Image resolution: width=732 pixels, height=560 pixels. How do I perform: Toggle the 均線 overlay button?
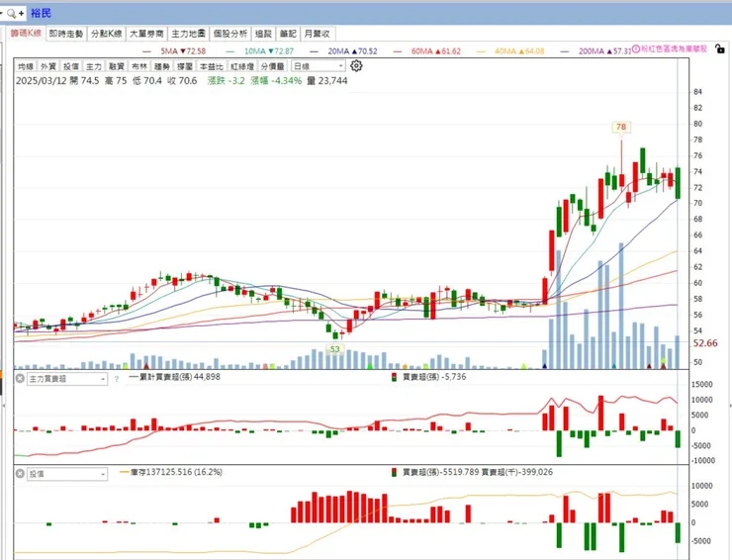point(26,66)
